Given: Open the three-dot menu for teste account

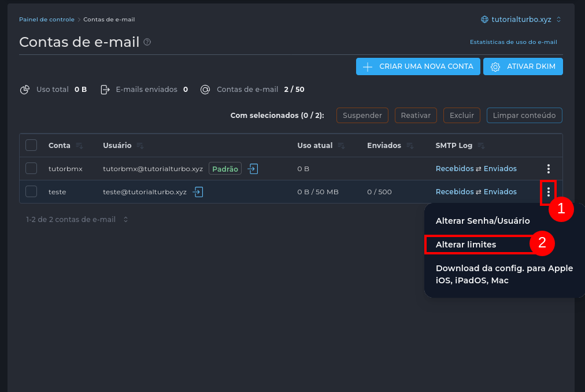Looking at the screenshot, I should pyautogui.click(x=548, y=192).
